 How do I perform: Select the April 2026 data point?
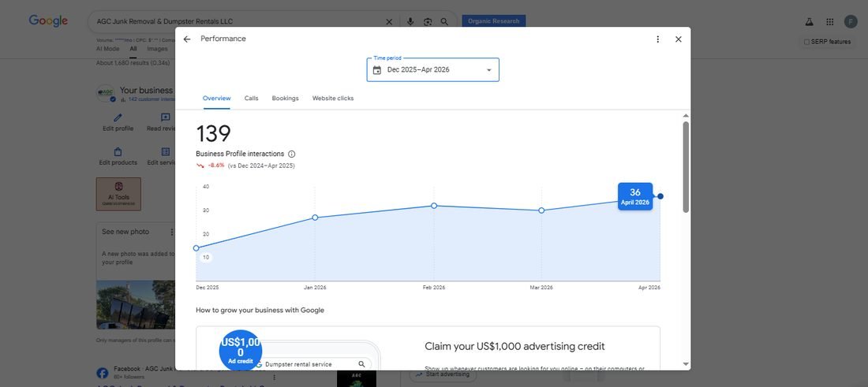(x=660, y=196)
